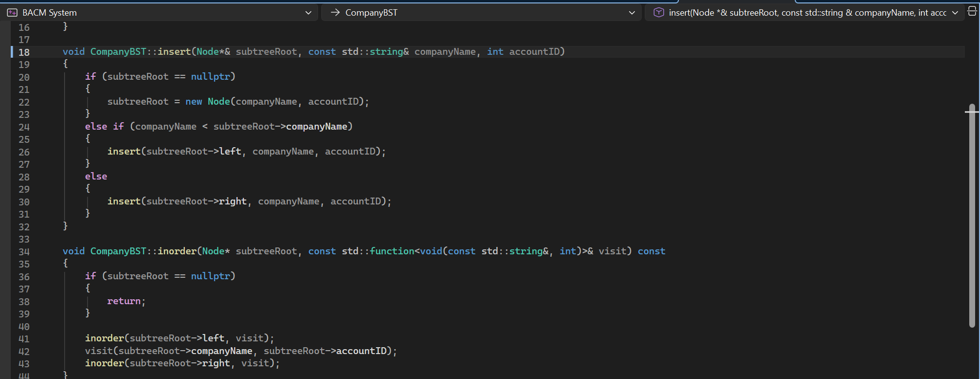Click subtreeRoot->companyName on line 24
This screenshot has width=980, height=379.
pos(280,126)
